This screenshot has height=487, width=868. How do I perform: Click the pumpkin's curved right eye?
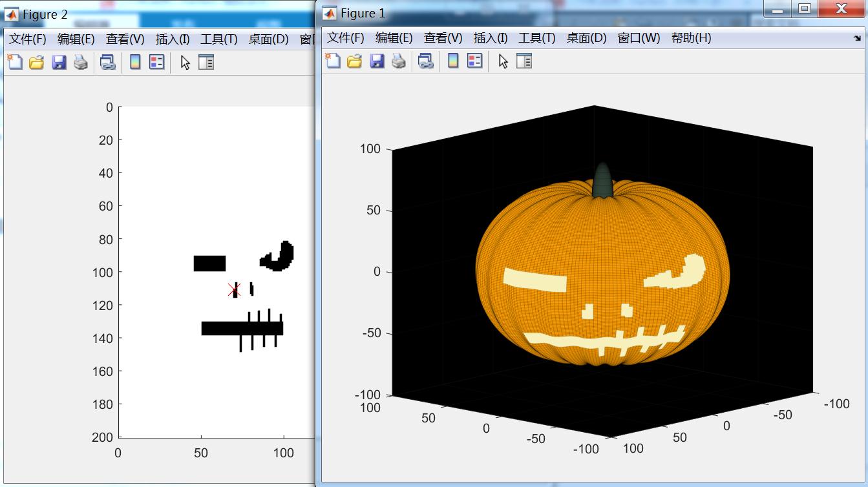[676, 272]
